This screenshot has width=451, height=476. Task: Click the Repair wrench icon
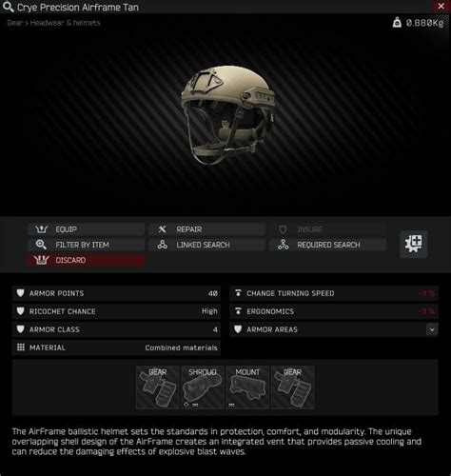[x=162, y=228]
